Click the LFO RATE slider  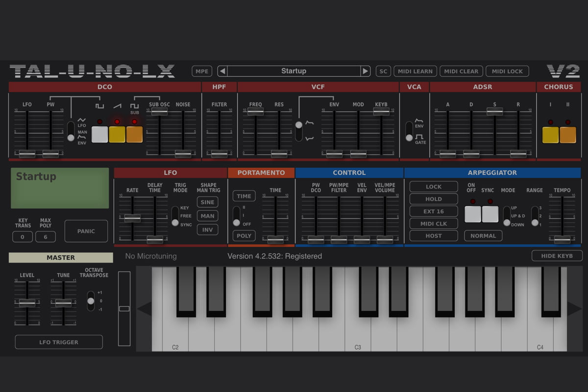pos(132,218)
